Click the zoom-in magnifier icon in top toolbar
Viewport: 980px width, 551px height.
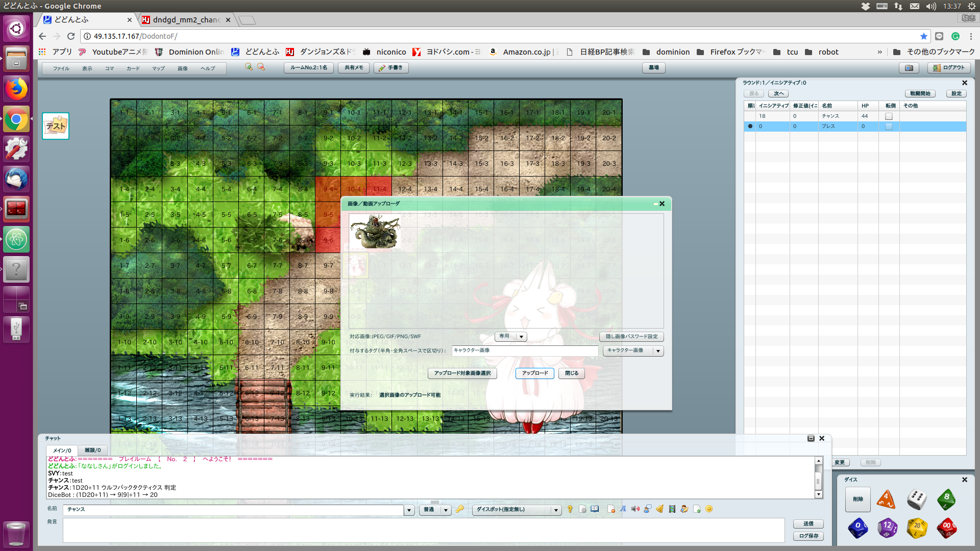249,67
